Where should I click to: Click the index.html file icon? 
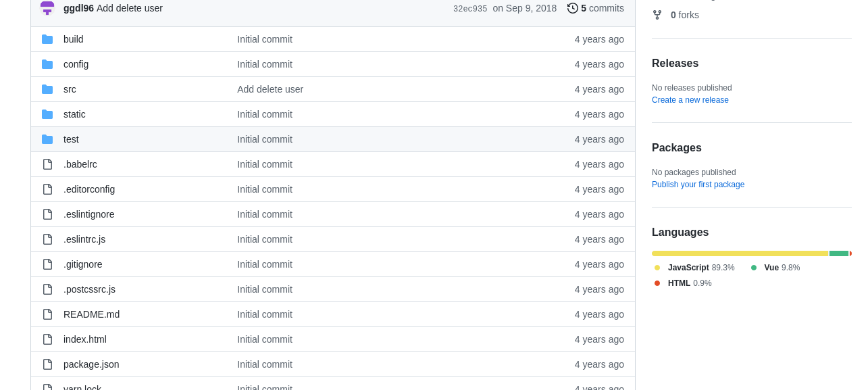pyautogui.click(x=47, y=339)
